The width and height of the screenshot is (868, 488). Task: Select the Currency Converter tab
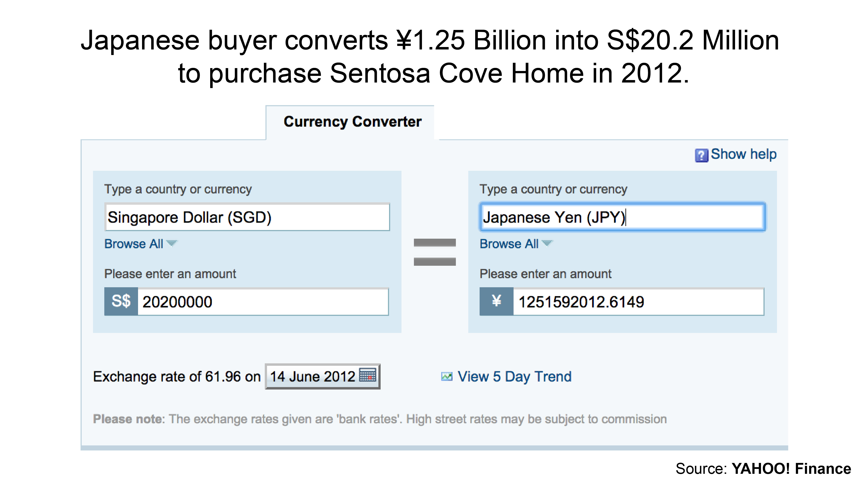(352, 122)
